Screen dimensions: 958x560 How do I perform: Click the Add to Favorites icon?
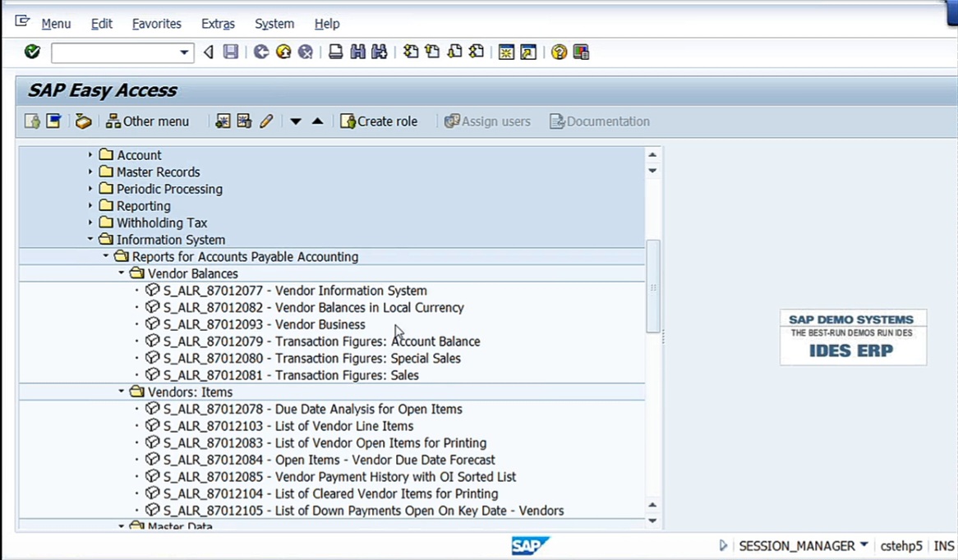[x=223, y=121]
